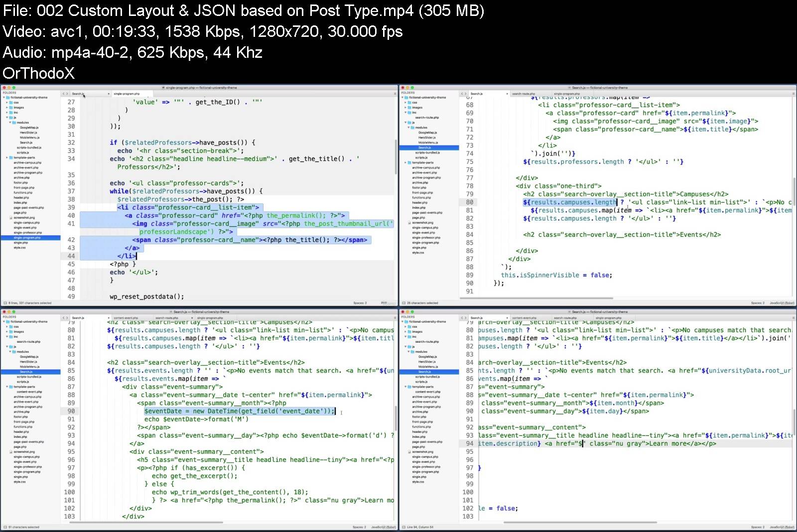The image size is (797, 532).
Task: Click '51 characters selected' status in bottom-left
Action: tap(23, 527)
